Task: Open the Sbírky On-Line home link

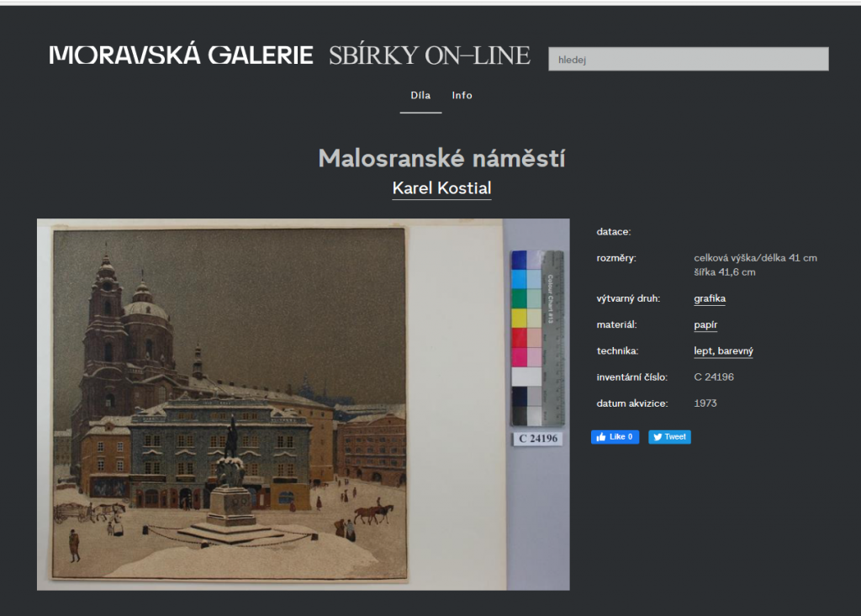Action: pyautogui.click(x=430, y=55)
